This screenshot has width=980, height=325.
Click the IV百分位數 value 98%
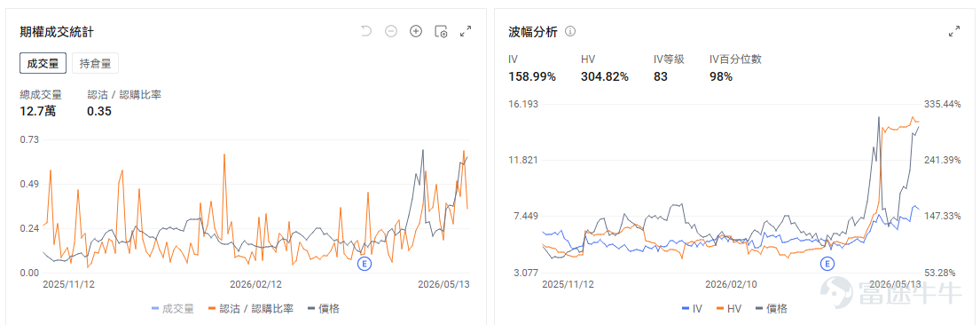coord(721,76)
